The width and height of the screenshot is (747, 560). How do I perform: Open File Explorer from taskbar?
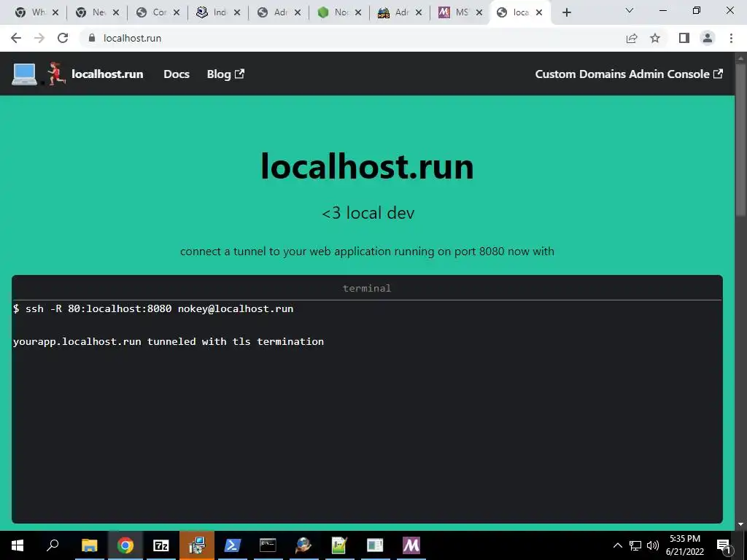pos(89,545)
